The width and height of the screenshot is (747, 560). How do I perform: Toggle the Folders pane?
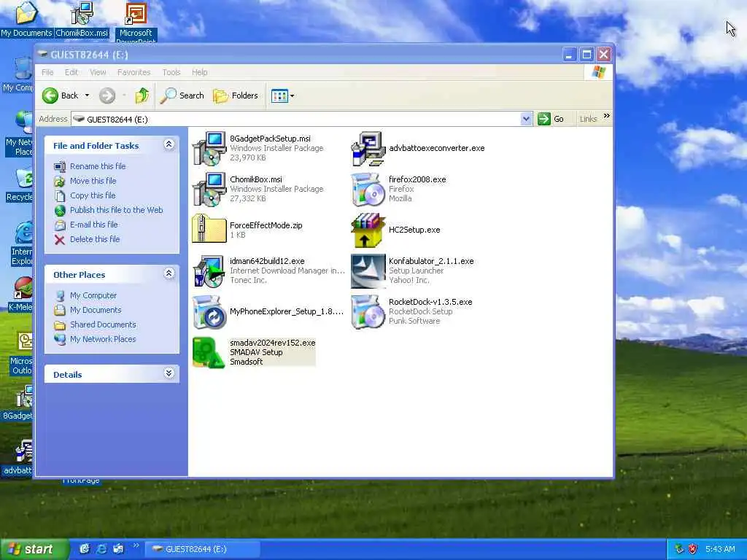[236, 96]
